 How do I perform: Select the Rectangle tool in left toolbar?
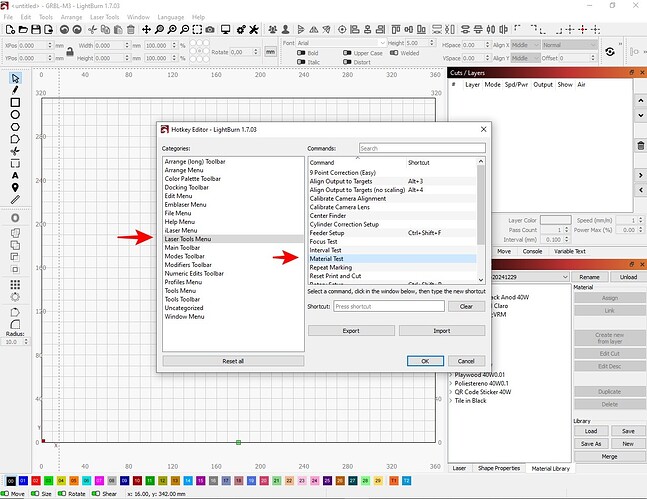tap(15, 102)
